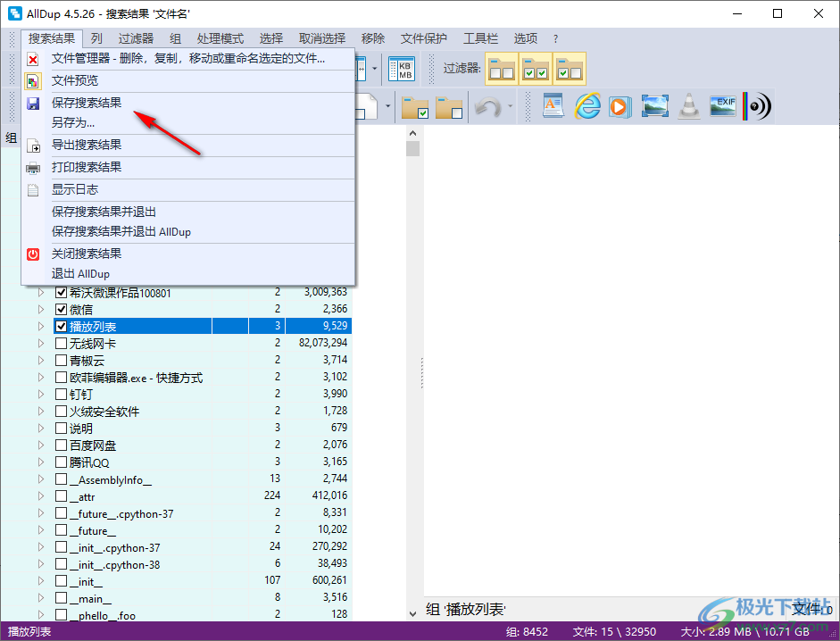Open file with Windows Media Player icon
840x641 pixels.
(620, 106)
